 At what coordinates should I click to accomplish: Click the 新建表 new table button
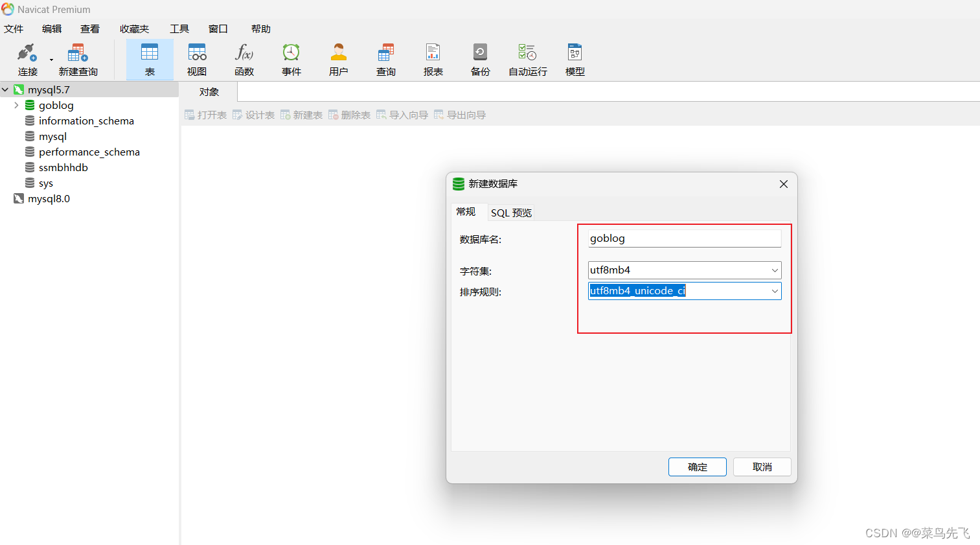point(301,115)
